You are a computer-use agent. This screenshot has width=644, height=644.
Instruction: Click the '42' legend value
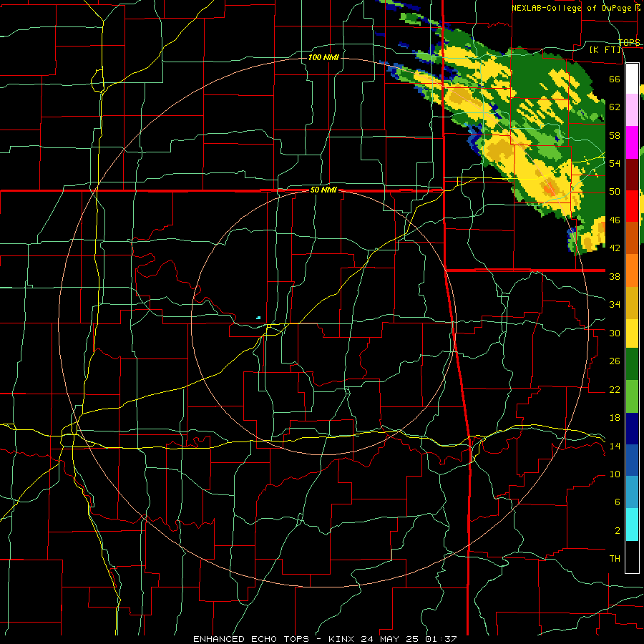(615, 248)
